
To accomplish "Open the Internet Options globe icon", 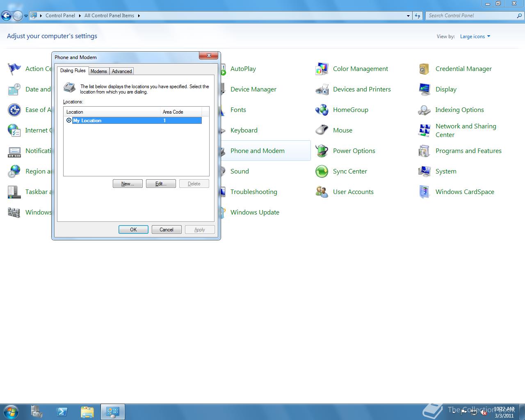I will [14, 130].
